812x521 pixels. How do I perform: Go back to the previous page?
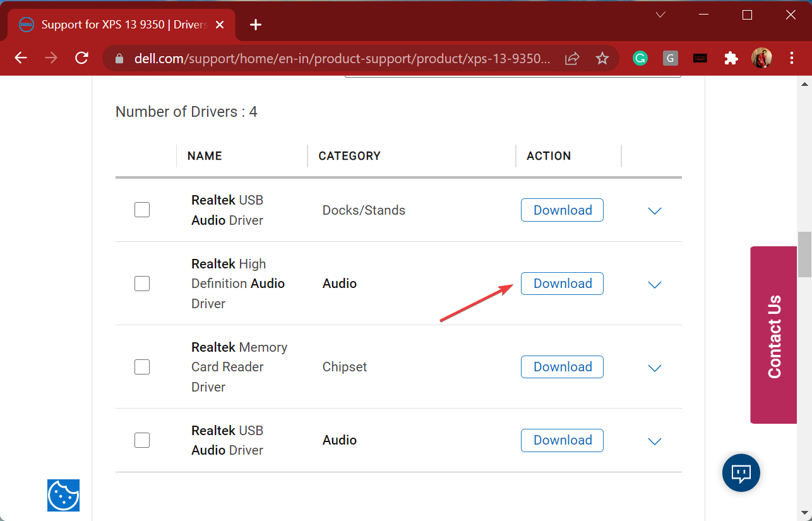pyautogui.click(x=21, y=58)
